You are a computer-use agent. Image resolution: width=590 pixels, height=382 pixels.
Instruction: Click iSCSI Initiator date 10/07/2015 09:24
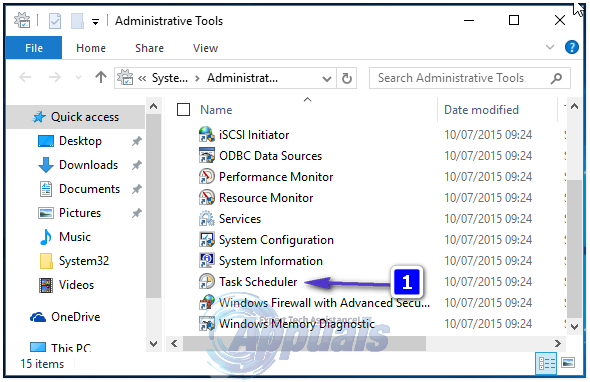tap(488, 135)
